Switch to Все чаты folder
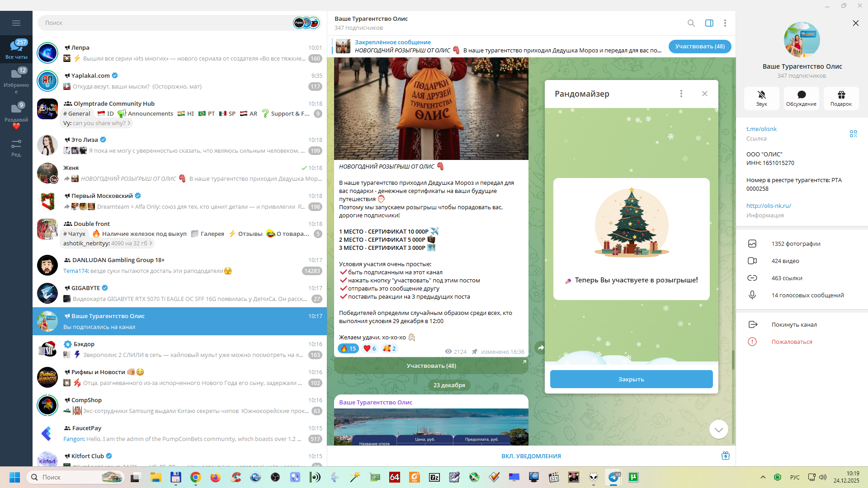Image resolution: width=868 pixels, height=488 pixels. 16,49
